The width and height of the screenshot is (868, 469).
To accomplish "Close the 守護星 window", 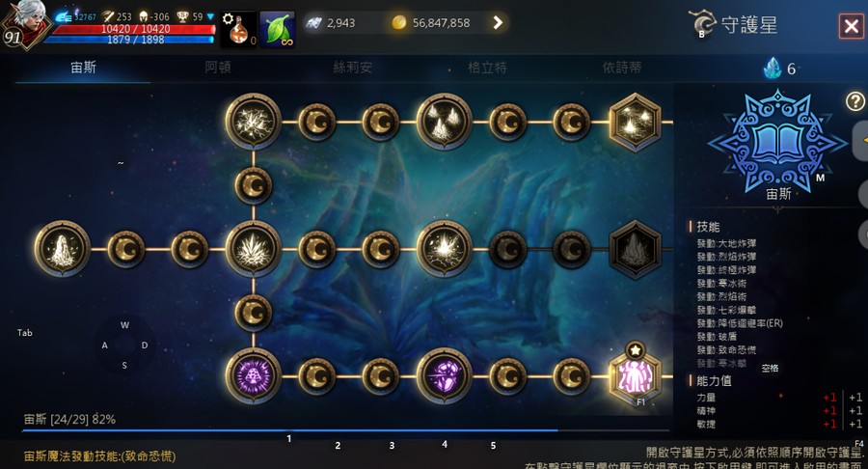I will (x=852, y=25).
